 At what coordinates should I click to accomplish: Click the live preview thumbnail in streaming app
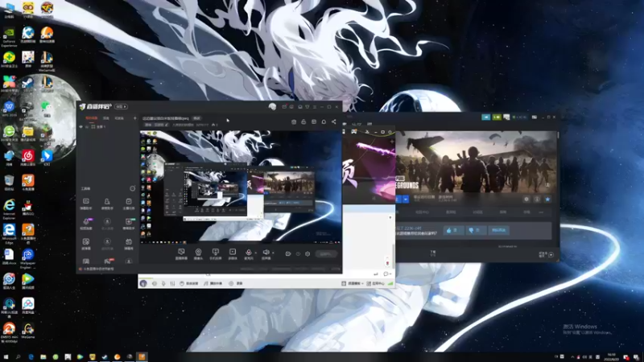click(x=240, y=187)
